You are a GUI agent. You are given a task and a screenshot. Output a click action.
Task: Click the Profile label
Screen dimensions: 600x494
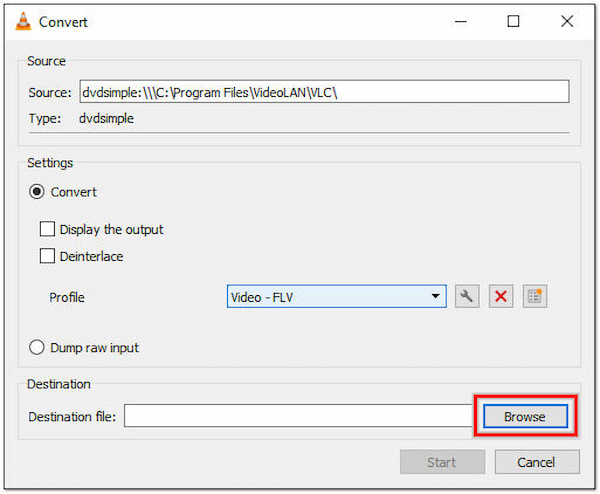click(x=67, y=297)
